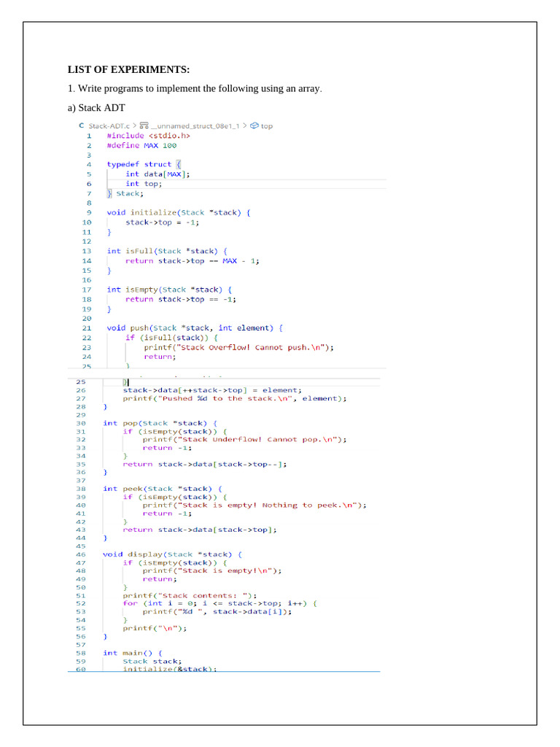Click the pop function definition
This screenshot has height=747, width=560.
[x=160, y=423]
